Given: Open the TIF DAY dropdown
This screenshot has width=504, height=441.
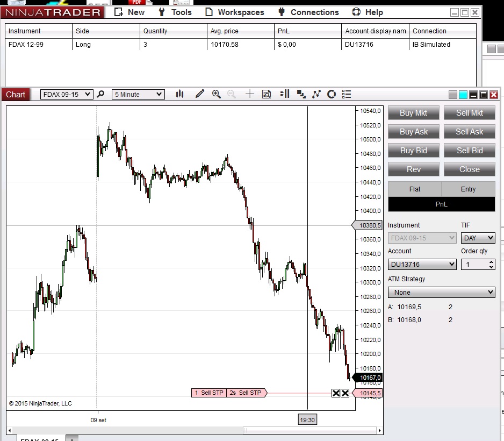Looking at the screenshot, I should [x=478, y=238].
